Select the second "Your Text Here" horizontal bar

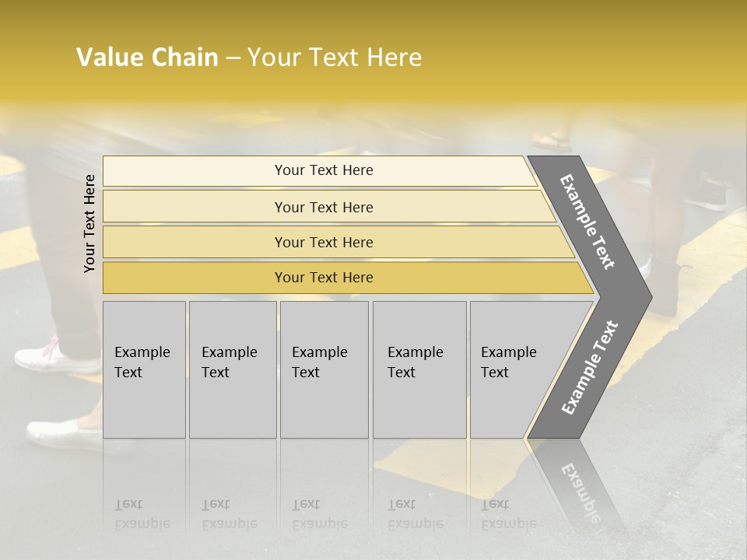coord(323,207)
